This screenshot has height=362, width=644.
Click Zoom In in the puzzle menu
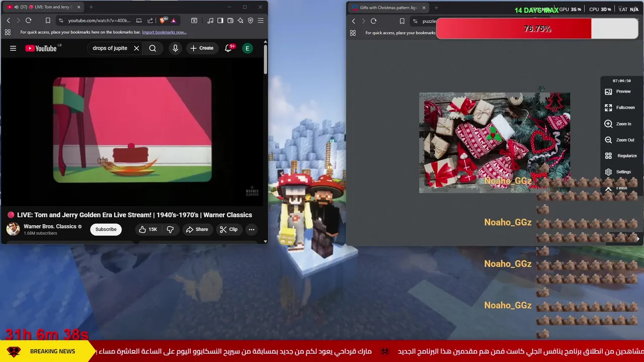pyautogui.click(x=618, y=124)
